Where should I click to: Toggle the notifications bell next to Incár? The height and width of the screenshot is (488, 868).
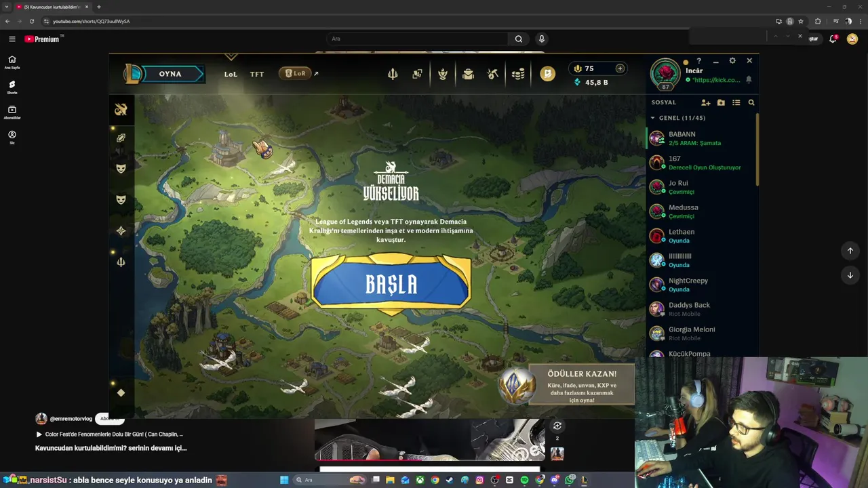[x=749, y=79]
